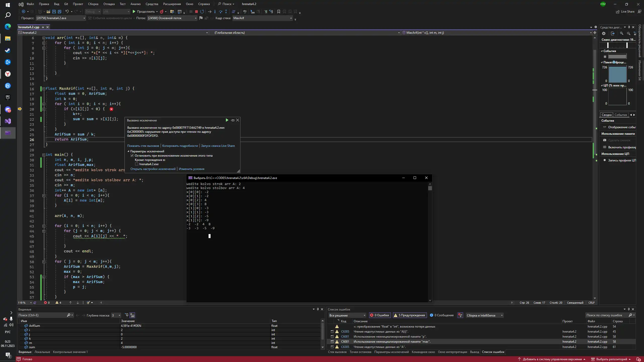
Task: Collapse the MaxArif function at line 16
Action: tap(44, 89)
